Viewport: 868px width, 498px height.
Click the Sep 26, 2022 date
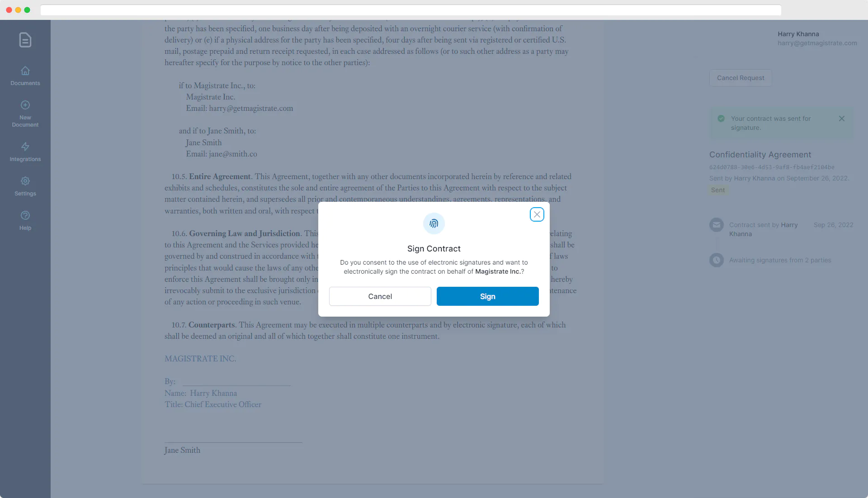point(834,225)
